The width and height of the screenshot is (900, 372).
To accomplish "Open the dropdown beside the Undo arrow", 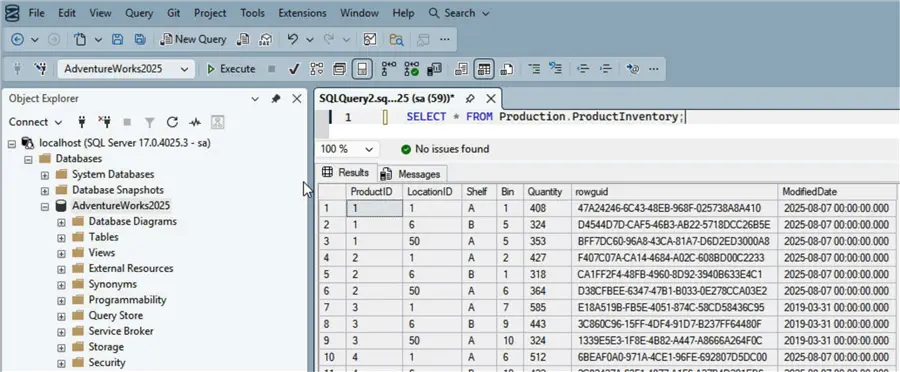I will point(310,40).
